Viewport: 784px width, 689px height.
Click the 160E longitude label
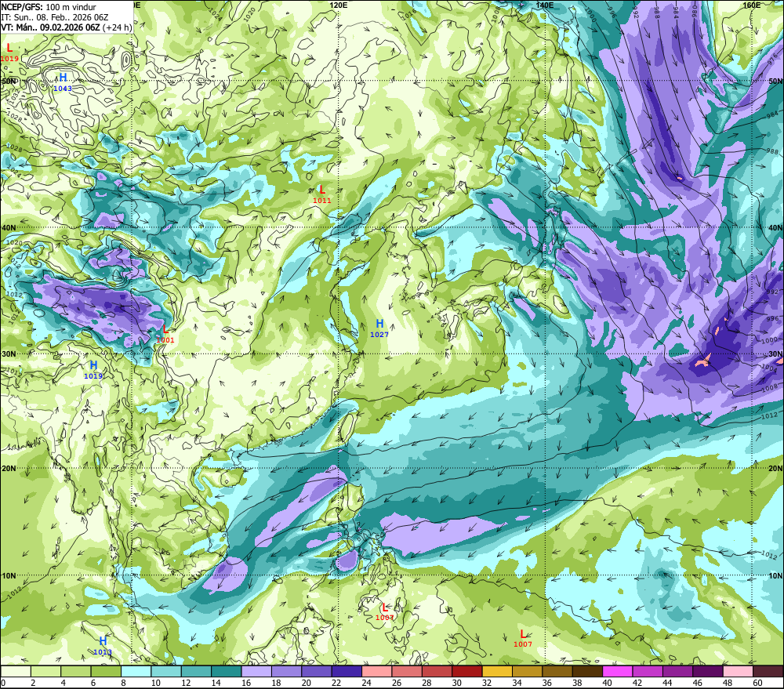752,5
